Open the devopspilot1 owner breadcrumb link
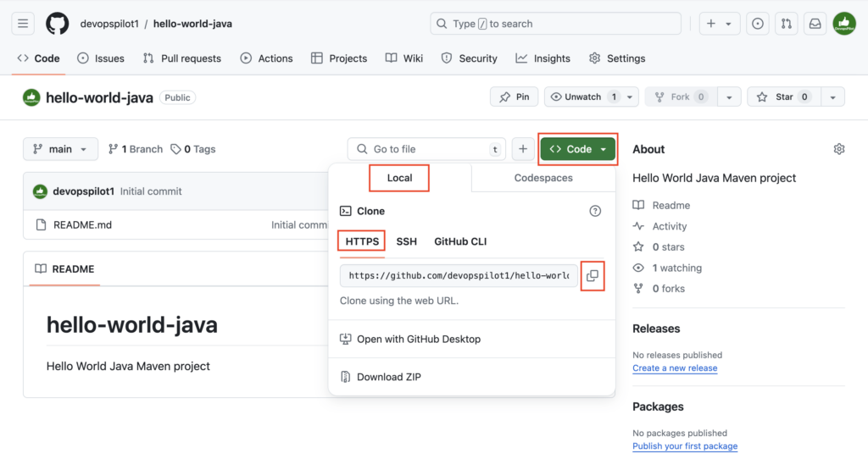Image resolution: width=868 pixels, height=470 pixels. [109, 24]
